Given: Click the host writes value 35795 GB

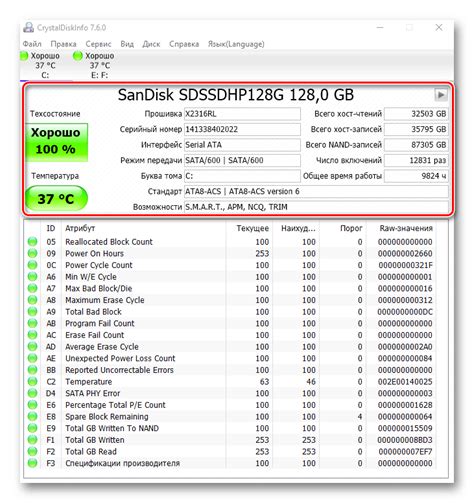Looking at the screenshot, I should click(x=416, y=129).
